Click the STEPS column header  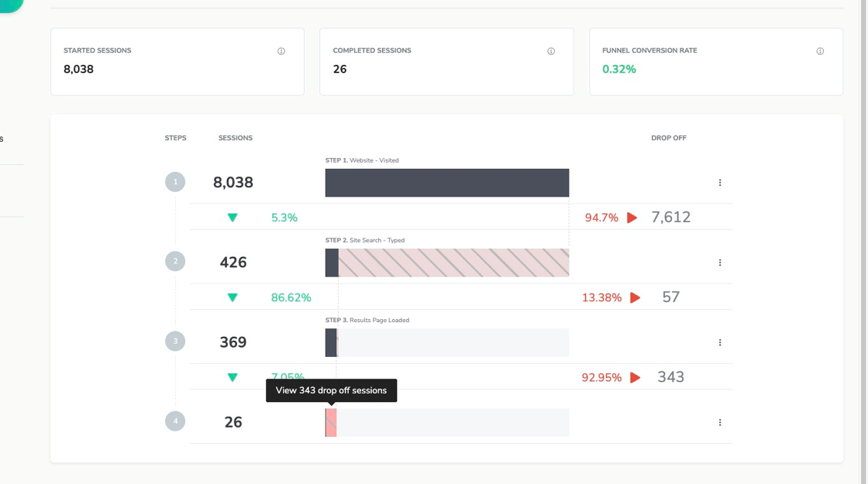coord(175,138)
